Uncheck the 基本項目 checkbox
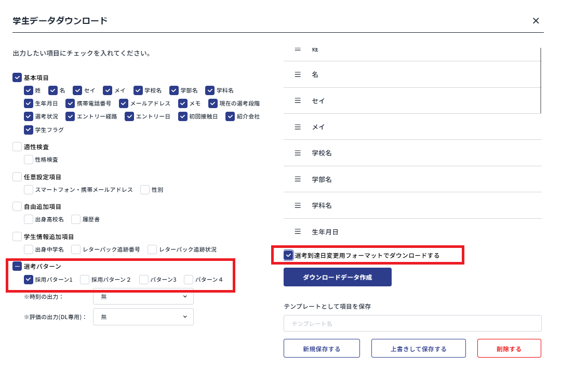 [17, 77]
